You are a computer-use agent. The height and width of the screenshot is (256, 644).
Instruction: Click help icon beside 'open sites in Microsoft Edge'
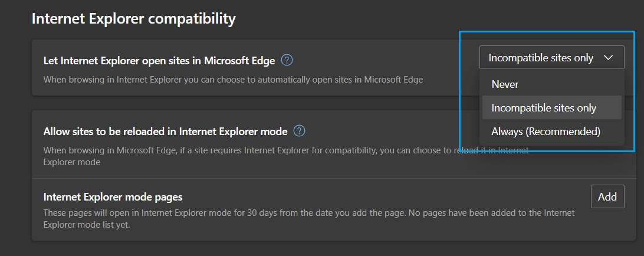pos(287,60)
